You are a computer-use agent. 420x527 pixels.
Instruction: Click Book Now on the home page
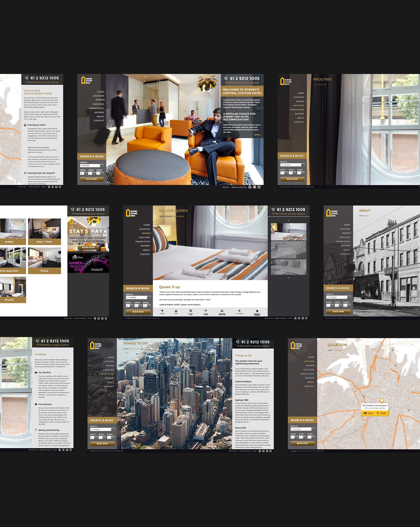point(92,179)
